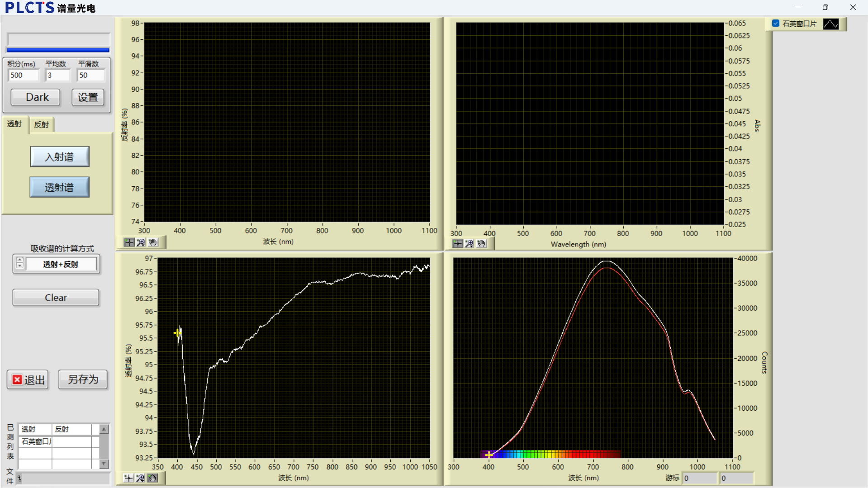868x488 pixels.
Task: Select the crosshair cursor tool under the Abs graph
Action: [x=458, y=244]
